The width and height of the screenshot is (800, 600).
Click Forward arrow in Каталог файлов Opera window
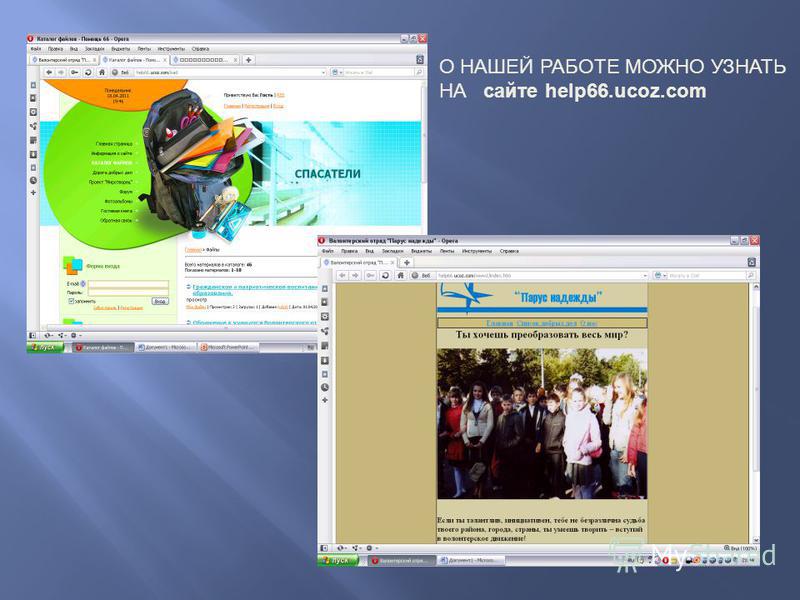61,72
